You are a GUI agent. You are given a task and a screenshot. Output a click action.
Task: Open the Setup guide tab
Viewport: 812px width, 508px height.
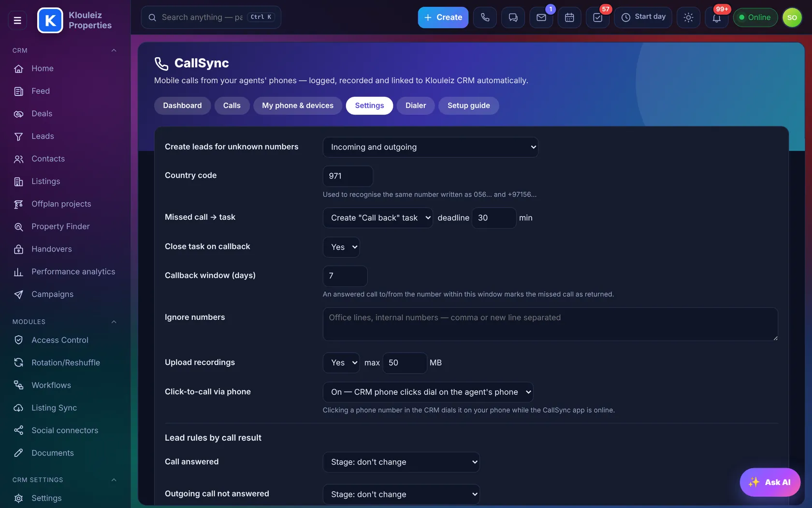(468, 105)
